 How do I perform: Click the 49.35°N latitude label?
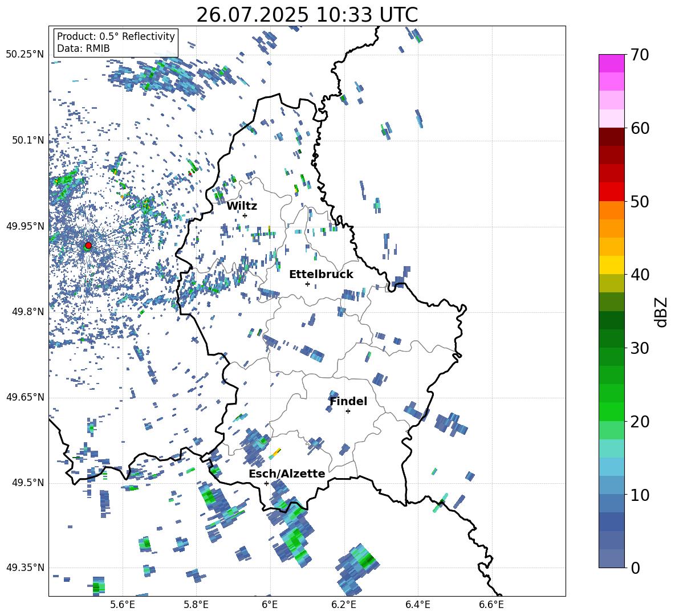(x=25, y=568)
